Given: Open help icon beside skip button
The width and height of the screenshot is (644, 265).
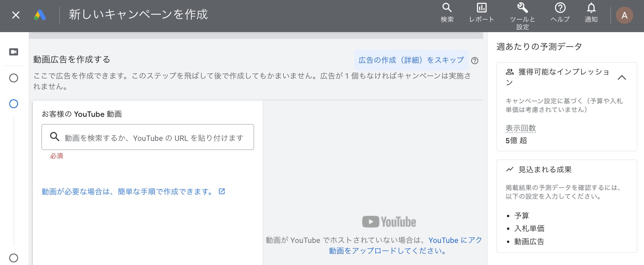Looking at the screenshot, I should point(475,61).
